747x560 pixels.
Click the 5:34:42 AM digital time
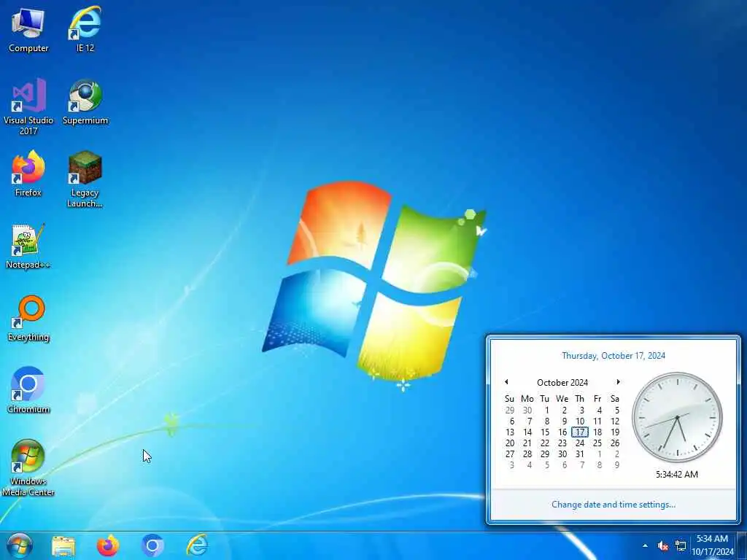pyautogui.click(x=677, y=474)
